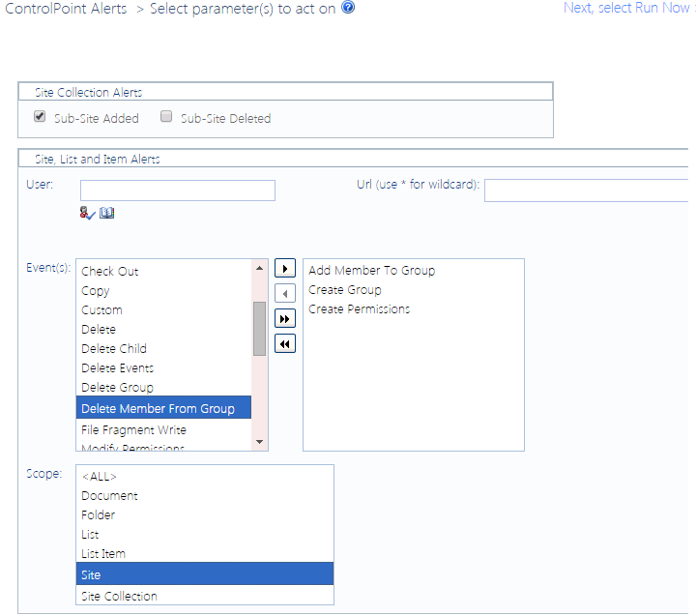696x616 pixels.
Task: Choose '<ALL>' in the Scope list
Action: click(205, 476)
